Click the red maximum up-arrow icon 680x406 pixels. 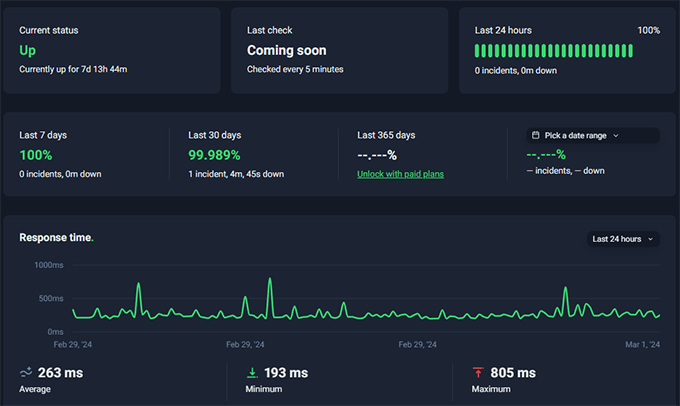[x=478, y=373]
